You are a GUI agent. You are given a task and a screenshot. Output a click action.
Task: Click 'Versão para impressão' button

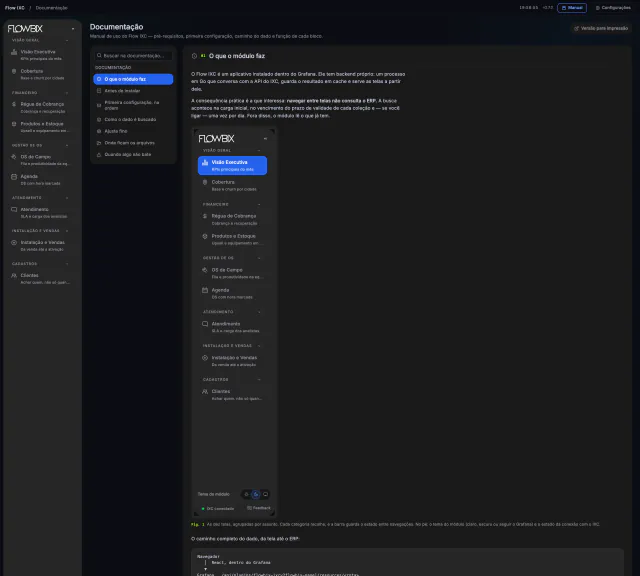(601, 28)
